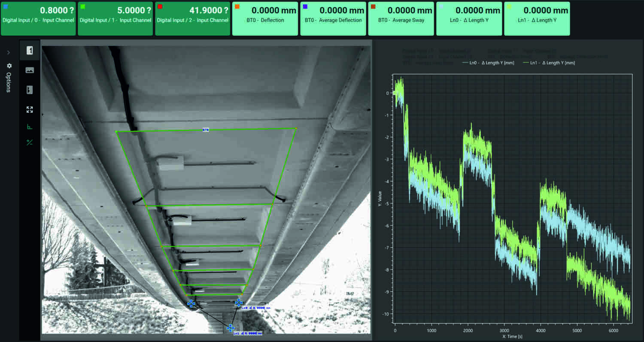Click the Ln0 measurement label on the image

pyautogui.click(x=255, y=308)
